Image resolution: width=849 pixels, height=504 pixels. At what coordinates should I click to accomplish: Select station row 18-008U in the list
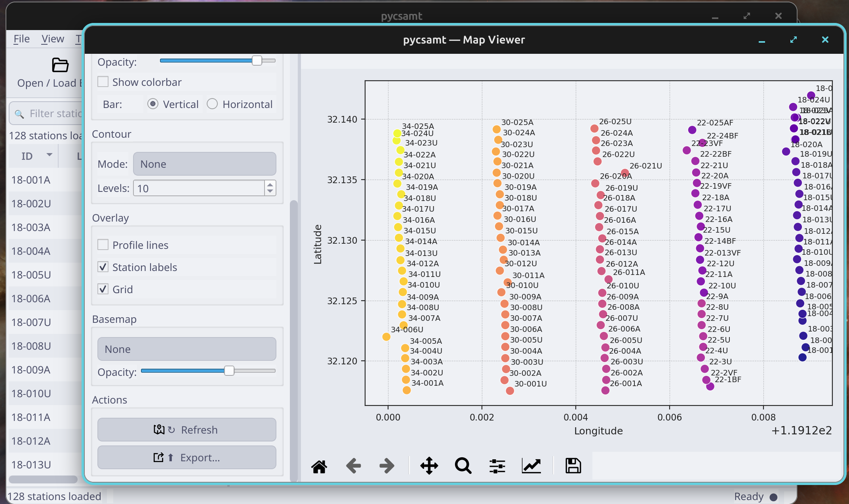coord(45,346)
